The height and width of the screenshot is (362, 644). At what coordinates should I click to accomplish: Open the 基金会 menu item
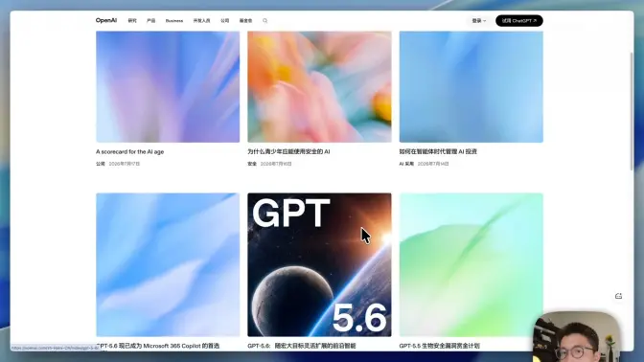[245, 20]
